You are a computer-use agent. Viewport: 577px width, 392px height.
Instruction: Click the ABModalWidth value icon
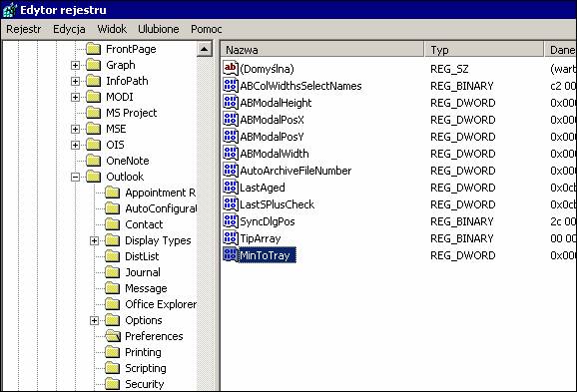[x=231, y=153]
